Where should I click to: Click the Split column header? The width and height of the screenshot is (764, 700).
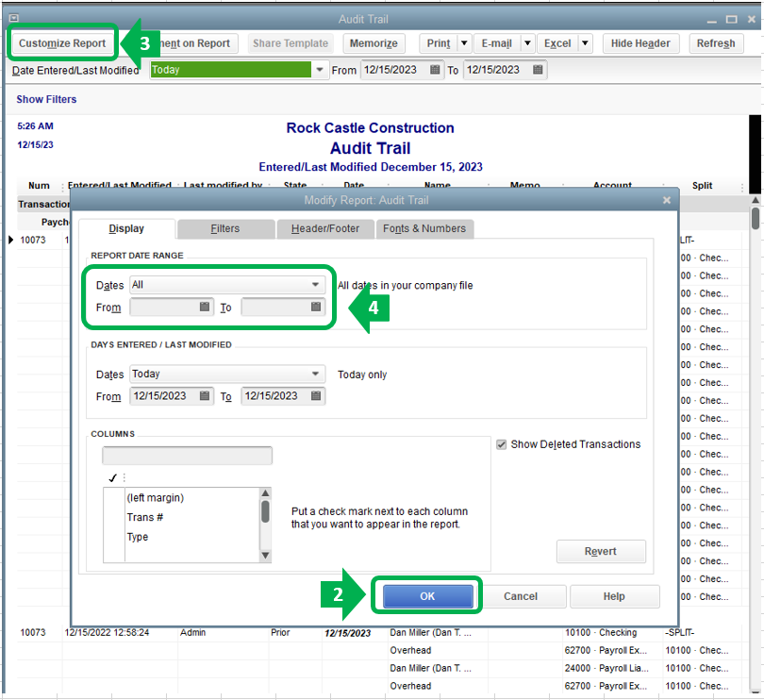702,186
